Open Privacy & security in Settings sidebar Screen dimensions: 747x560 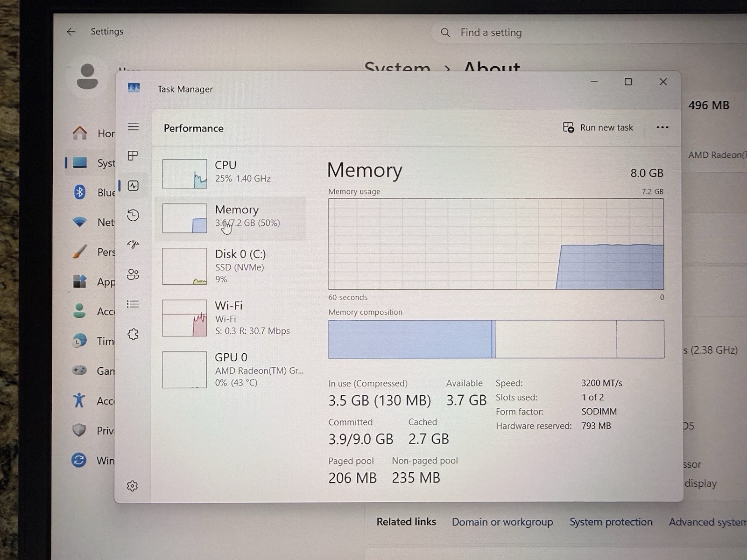tap(93, 430)
